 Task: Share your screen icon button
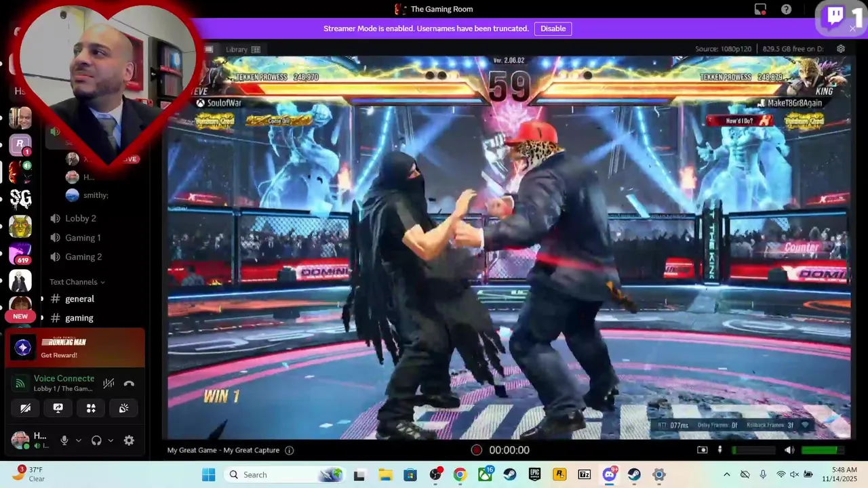click(x=58, y=408)
